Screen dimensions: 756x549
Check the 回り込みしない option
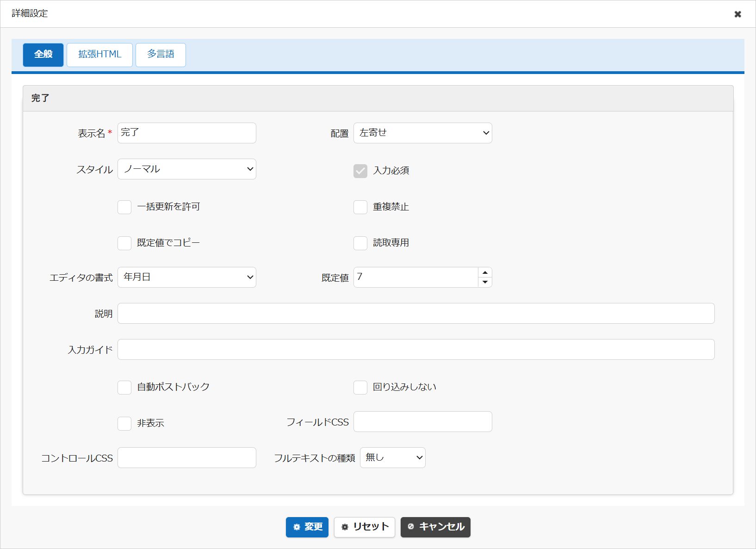coord(360,388)
